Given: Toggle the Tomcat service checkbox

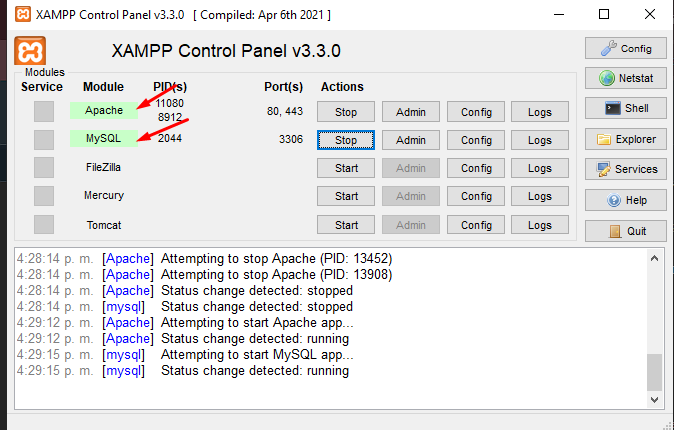Looking at the screenshot, I should (x=44, y=224).
